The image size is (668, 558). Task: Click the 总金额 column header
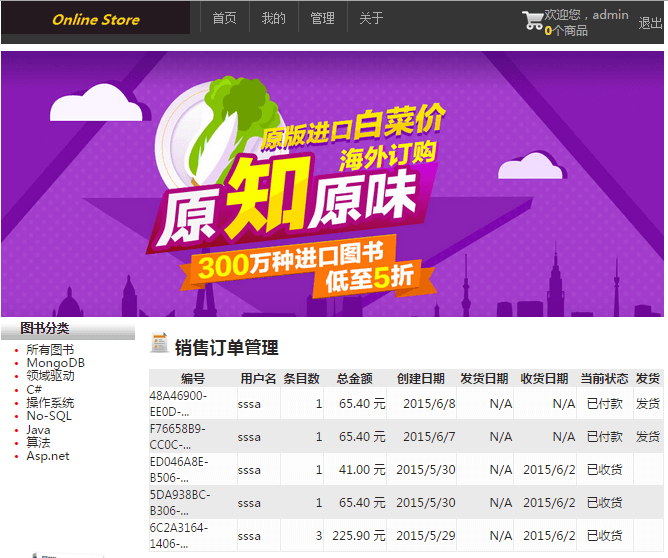[354, 378]
